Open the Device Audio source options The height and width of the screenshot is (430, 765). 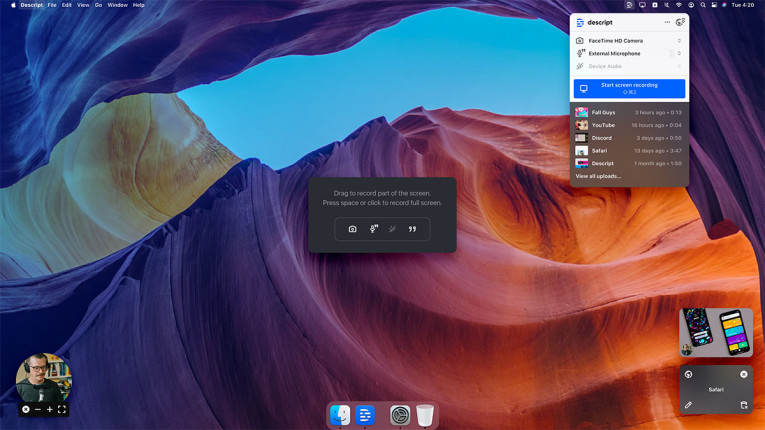tap(628, 67)
